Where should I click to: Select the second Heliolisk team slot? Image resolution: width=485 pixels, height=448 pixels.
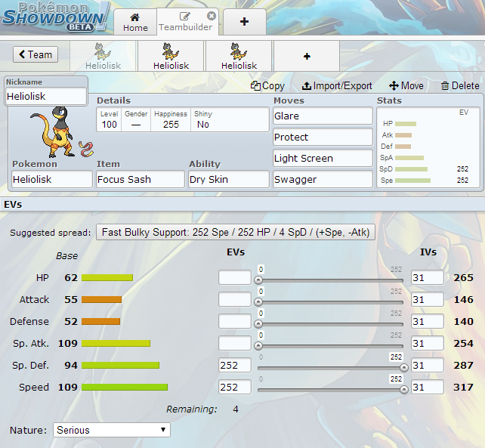click(x=171, y=57)
